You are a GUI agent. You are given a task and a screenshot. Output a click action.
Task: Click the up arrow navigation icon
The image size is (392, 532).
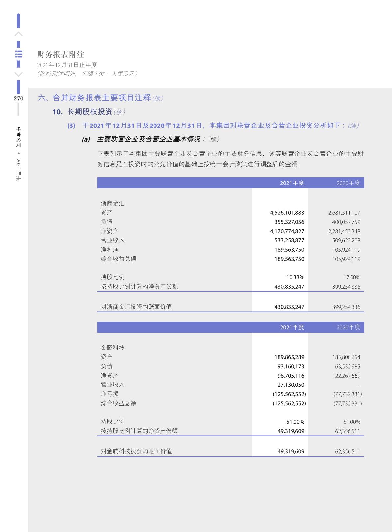pos(19,34)
